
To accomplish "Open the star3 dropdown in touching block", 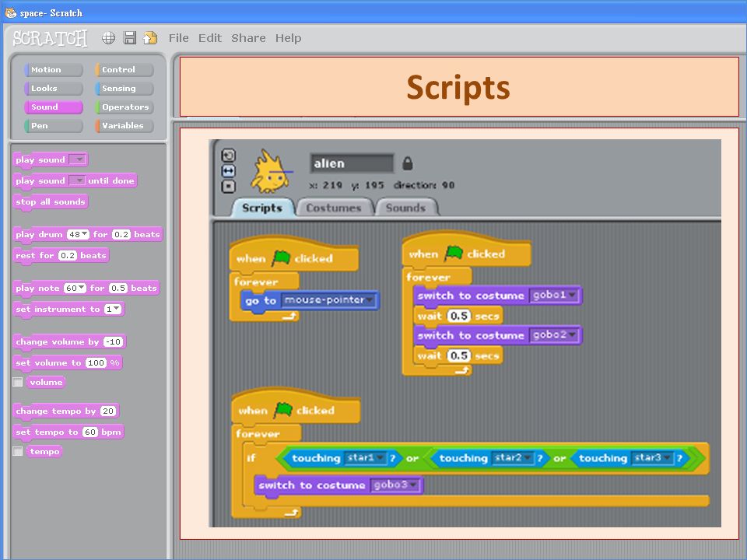I will coord(652,458).
